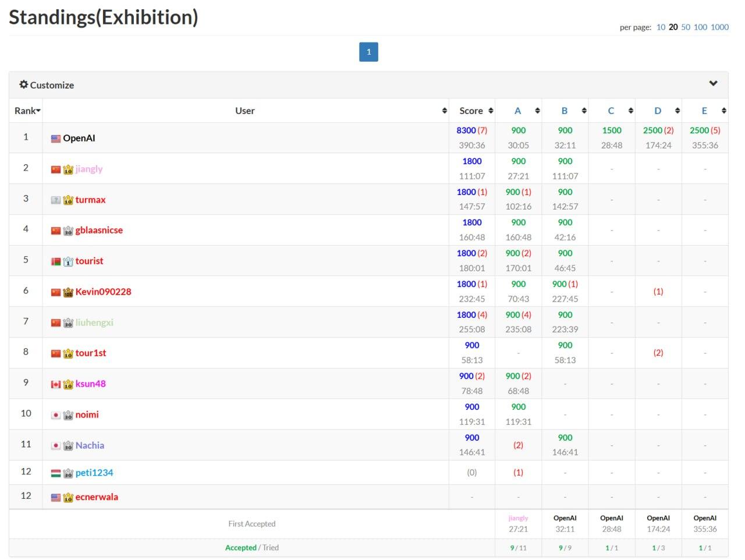
Task: Click OpenAI's 8300 total score
Action: click(466, 130)
